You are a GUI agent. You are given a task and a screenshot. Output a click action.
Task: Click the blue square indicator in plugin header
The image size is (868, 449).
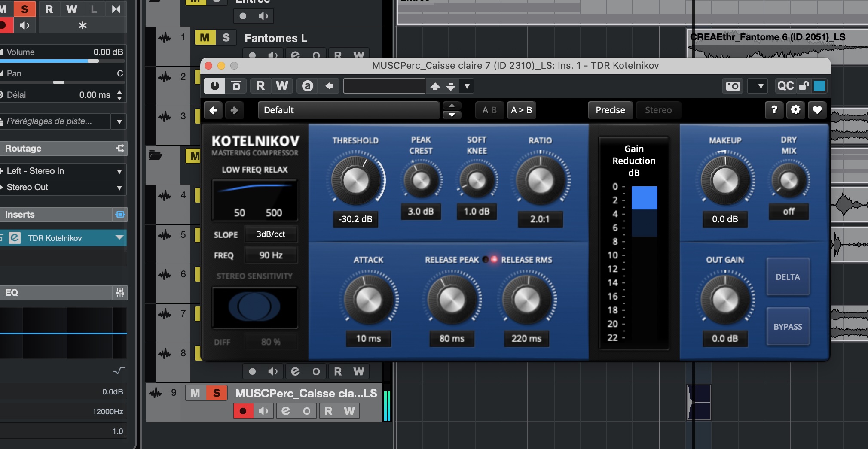coord(819,86)
